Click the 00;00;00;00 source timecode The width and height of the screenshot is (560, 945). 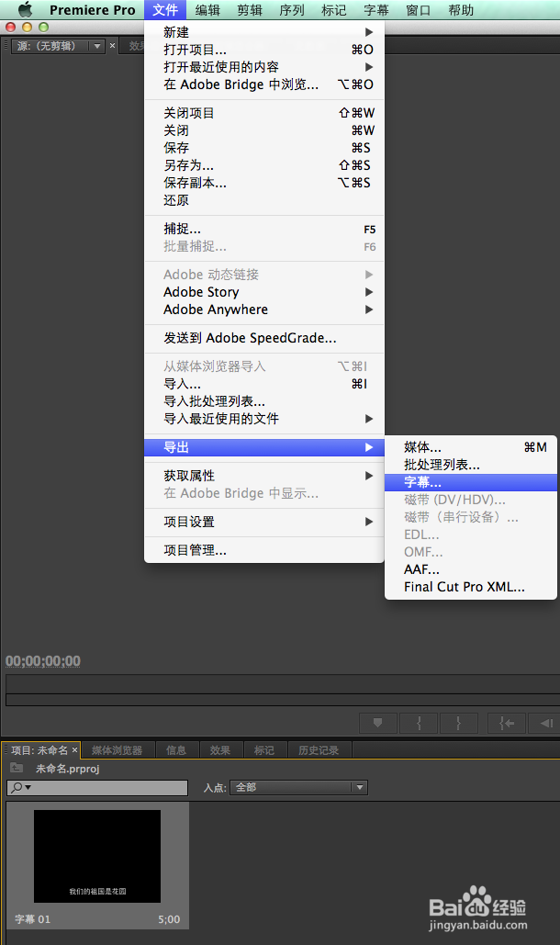(x=43, y=660)
